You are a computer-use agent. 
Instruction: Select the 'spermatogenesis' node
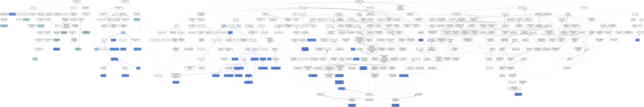(x=235, y=59)
